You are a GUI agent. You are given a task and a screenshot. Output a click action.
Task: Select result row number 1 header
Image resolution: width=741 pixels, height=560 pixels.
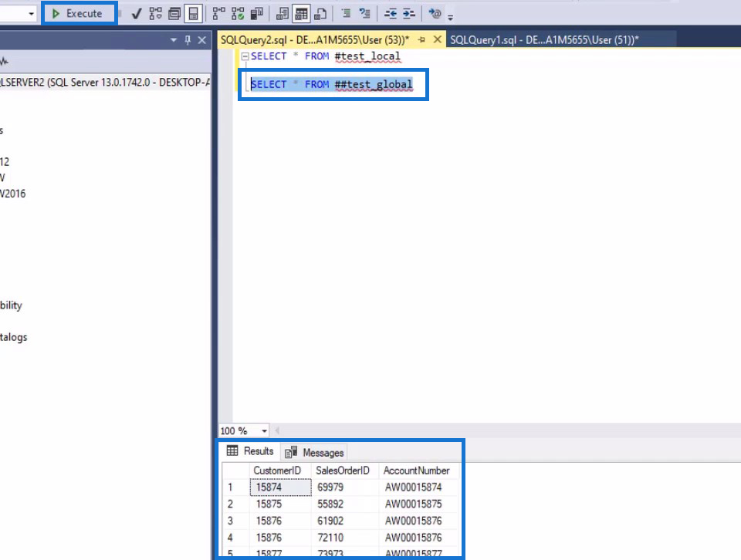[235, 487]
